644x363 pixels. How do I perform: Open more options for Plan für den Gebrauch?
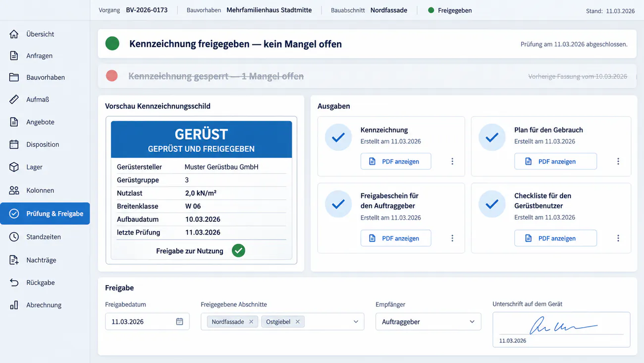618,161
